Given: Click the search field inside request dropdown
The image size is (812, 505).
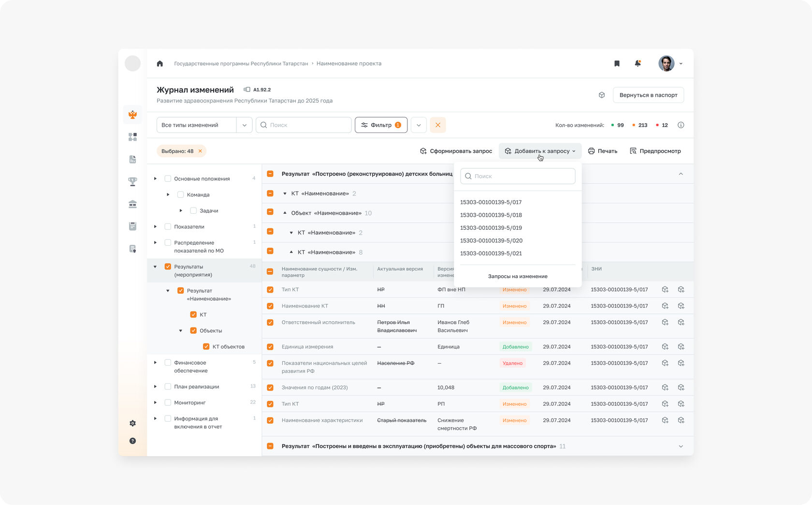Looking at the screenshot, I should [x=518, y=176].
